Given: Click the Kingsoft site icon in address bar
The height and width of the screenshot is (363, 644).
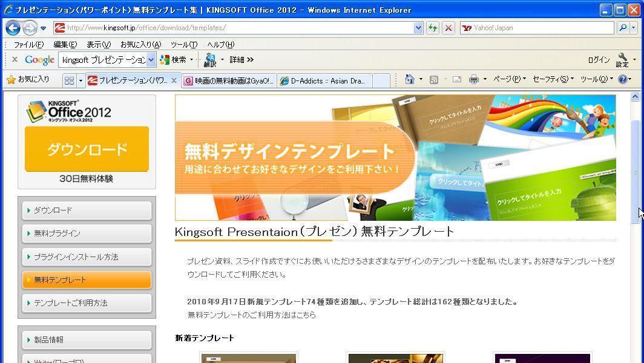Looking at the screenshot, I should [60, 28].
